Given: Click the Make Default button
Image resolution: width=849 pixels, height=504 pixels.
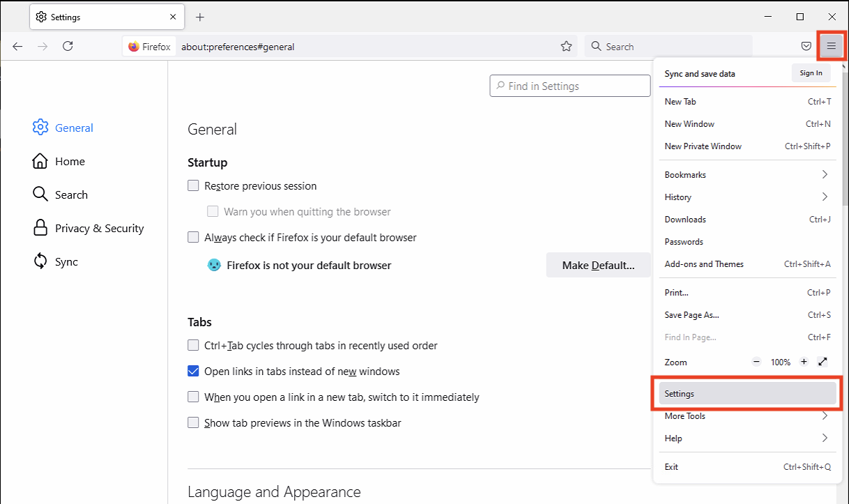Looking at the screenshot, I should tap(598, 266).
